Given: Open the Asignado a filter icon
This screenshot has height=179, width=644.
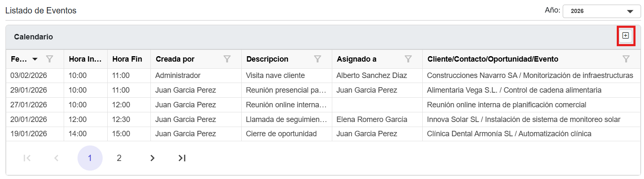Looking at the screenshot, I should [x=408, y=59].
